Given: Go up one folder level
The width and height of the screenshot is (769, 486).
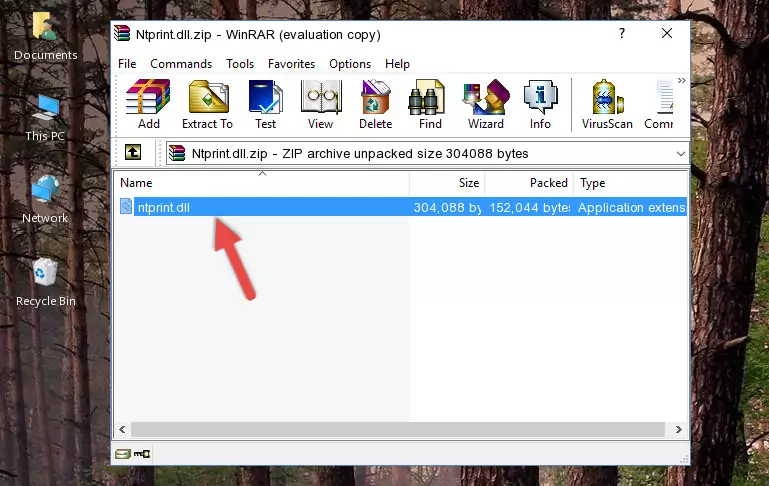Looking at the screenshot, I should 133,153.
